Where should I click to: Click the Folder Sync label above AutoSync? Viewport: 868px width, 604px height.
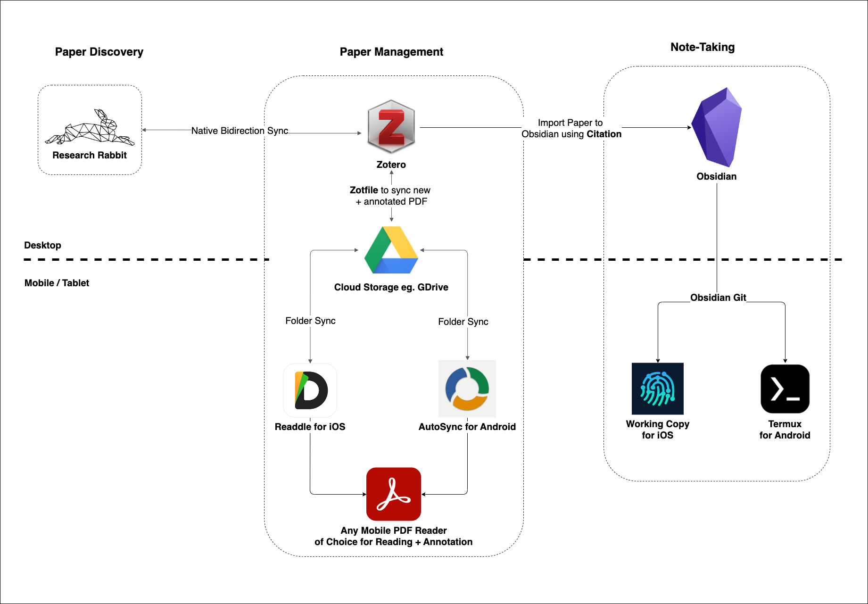click(463, 322)
